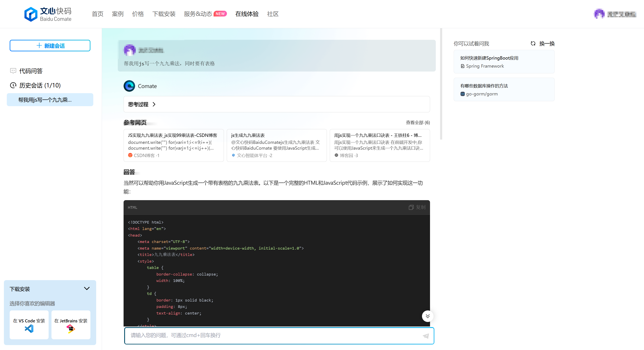This screenshot has height=350, width=644.
Task: Open the 案例 nav item
Action: point(118,14)
